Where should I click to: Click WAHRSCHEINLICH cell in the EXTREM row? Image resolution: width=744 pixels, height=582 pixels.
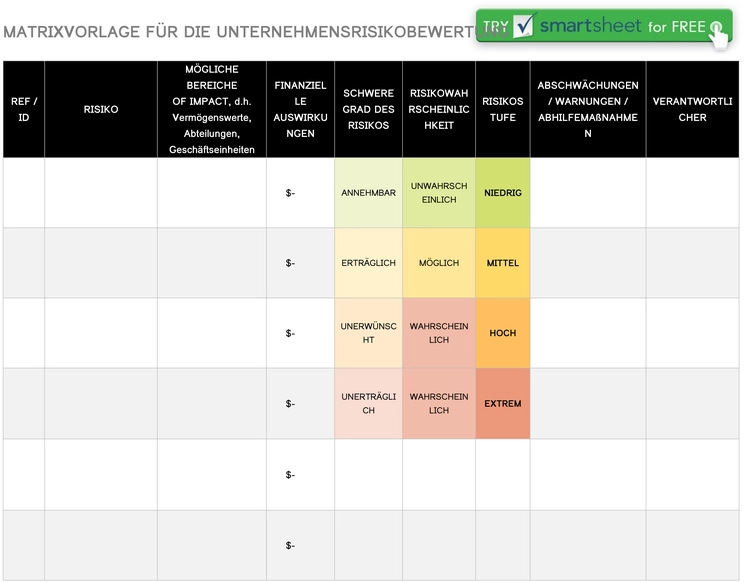439,403
